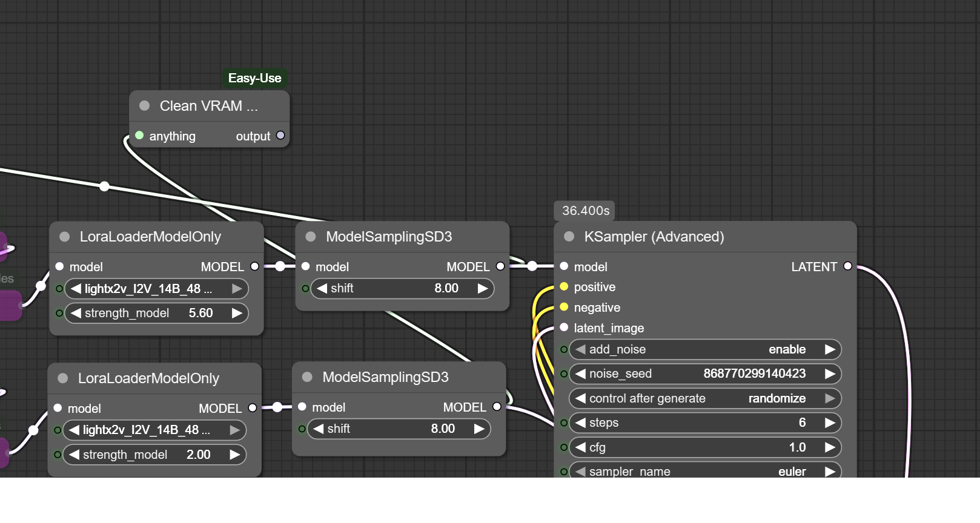Click the MODEL output socket of lower LoraLoaderModelOnly
The width and height of the screenshot is (980, 523).
click(x=253, y=408)
